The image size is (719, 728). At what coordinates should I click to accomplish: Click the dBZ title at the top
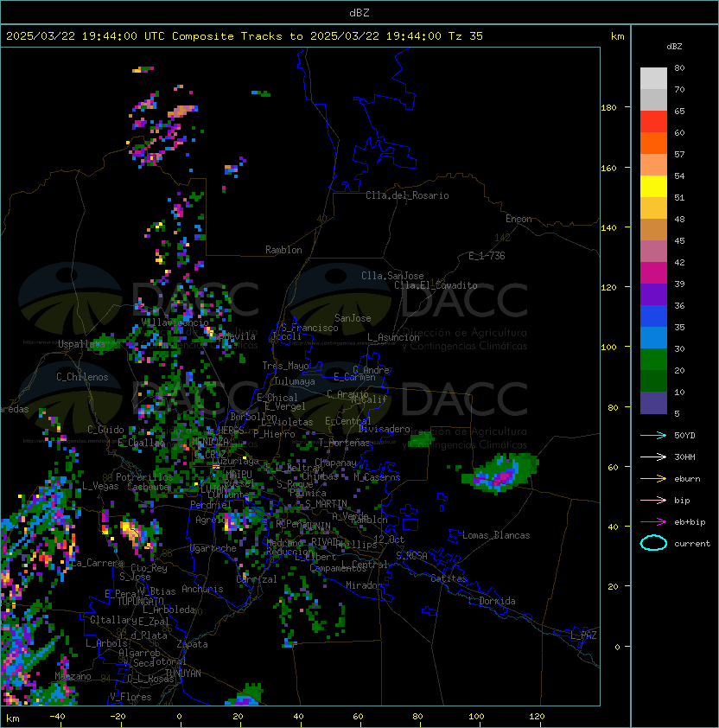point(359,13)
